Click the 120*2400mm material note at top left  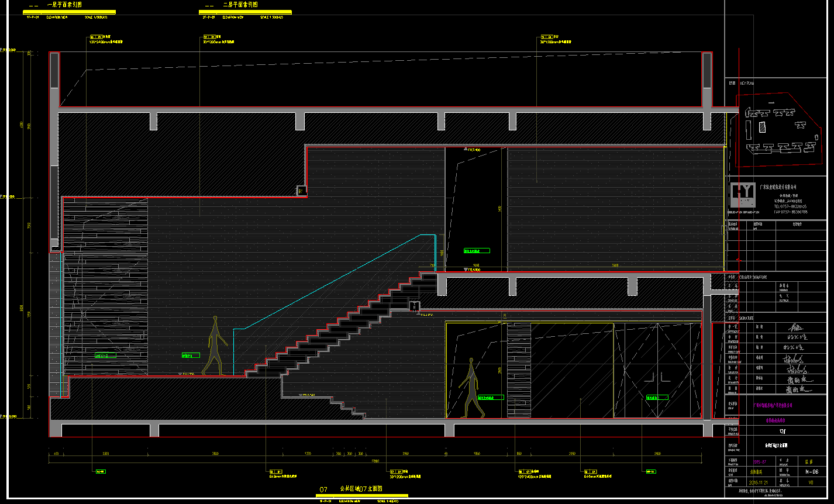[x=105, y=42]
